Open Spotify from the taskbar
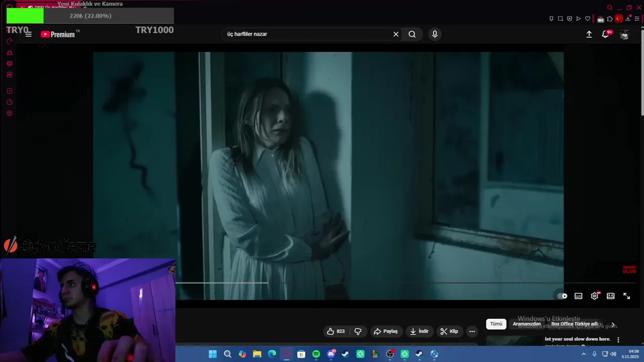 [316, 354]
